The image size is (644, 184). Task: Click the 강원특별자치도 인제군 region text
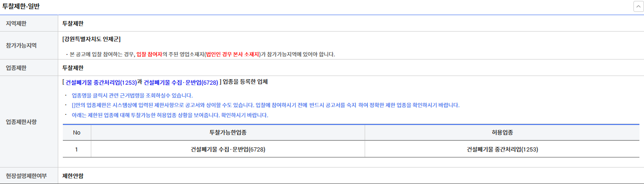[91, 39]
